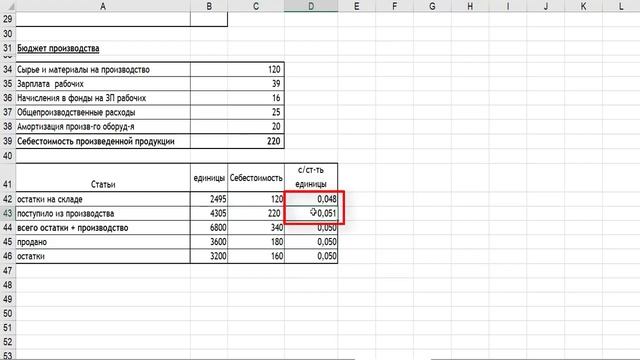Click cell 'Начисления в фонды на ЗП рабочих'
Screen dimensions: 640x360
coord(103,98)
